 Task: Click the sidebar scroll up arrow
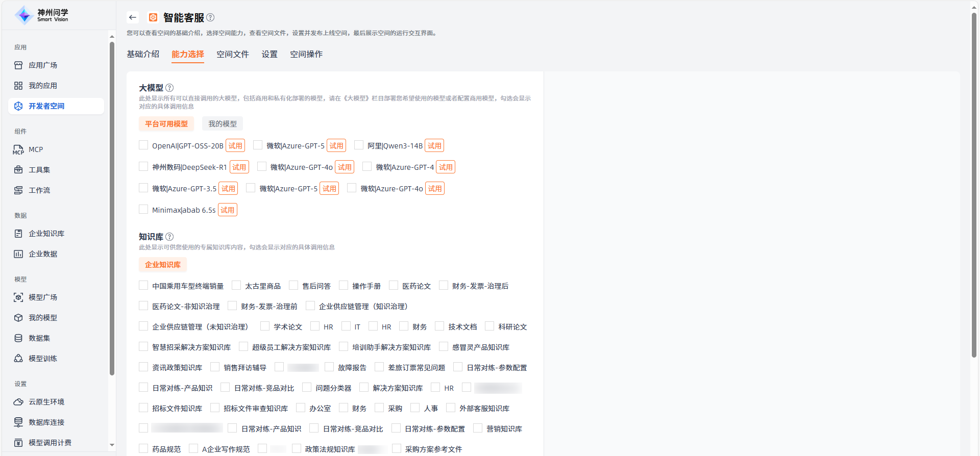point(112,37)
